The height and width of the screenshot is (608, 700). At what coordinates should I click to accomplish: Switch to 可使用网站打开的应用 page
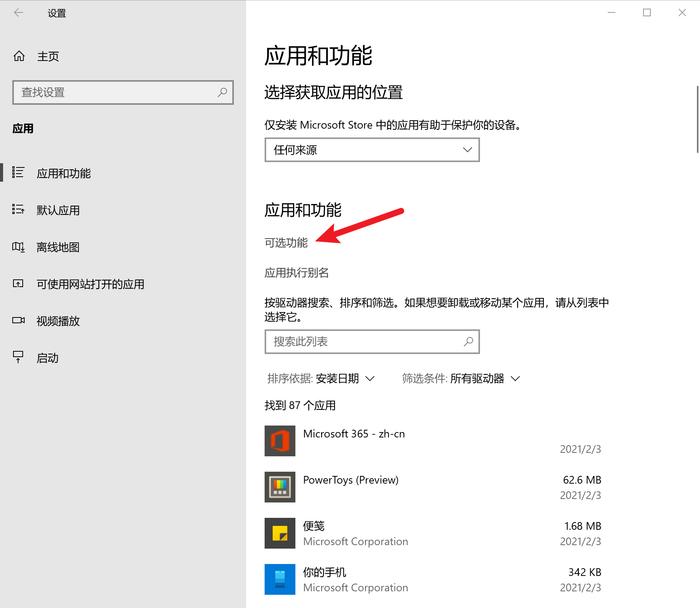(x=90, y=284)
